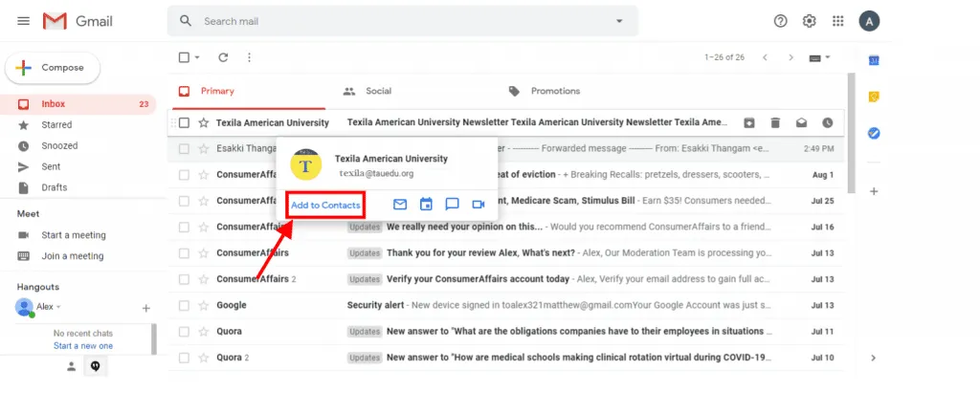Click the Texila contact card avatar

coord(306,165)
